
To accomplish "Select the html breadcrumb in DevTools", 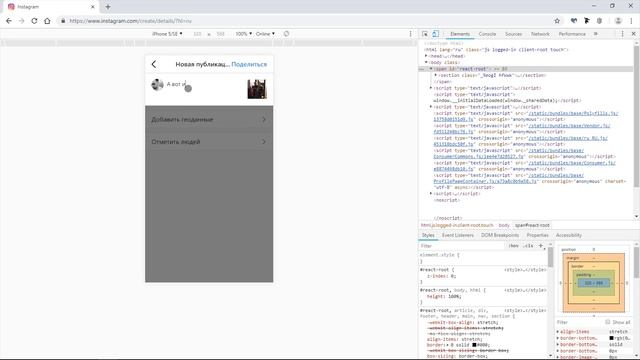I will (457, 225).
